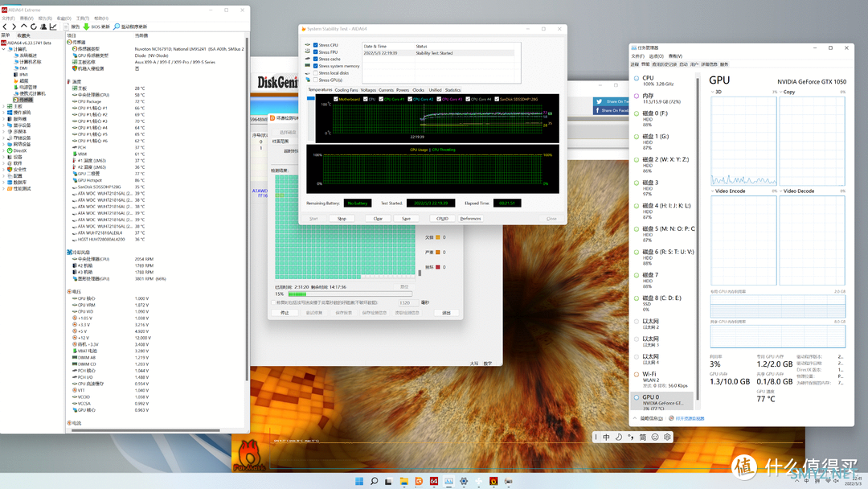Open the 电源管理 power management tree item

pyautogui.click(x=26, y=88)
